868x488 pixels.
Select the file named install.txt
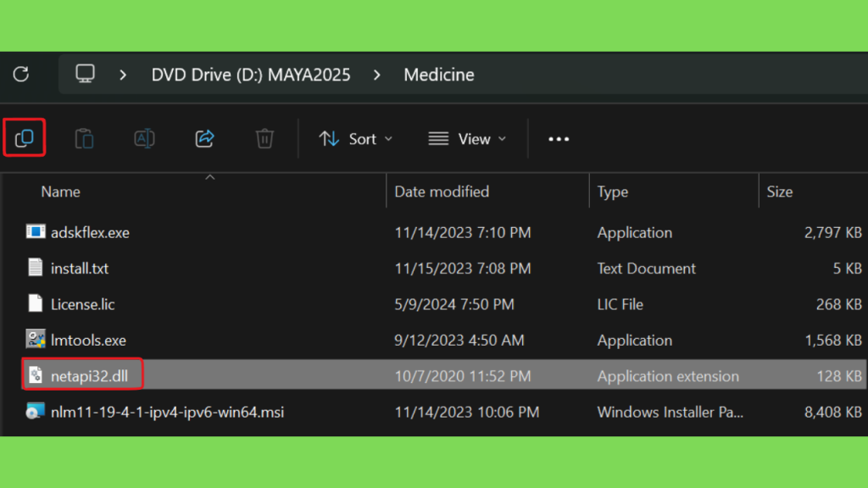click(x=80, y=269)
